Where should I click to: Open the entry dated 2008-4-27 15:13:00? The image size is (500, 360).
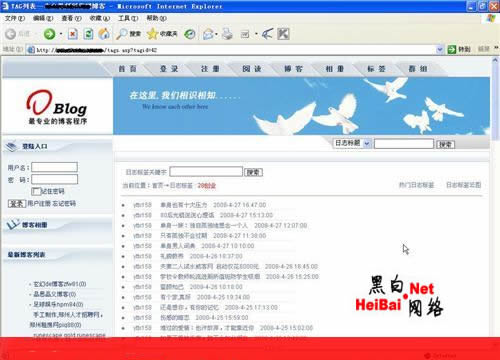pyautogui.click(x=187, y=215)
